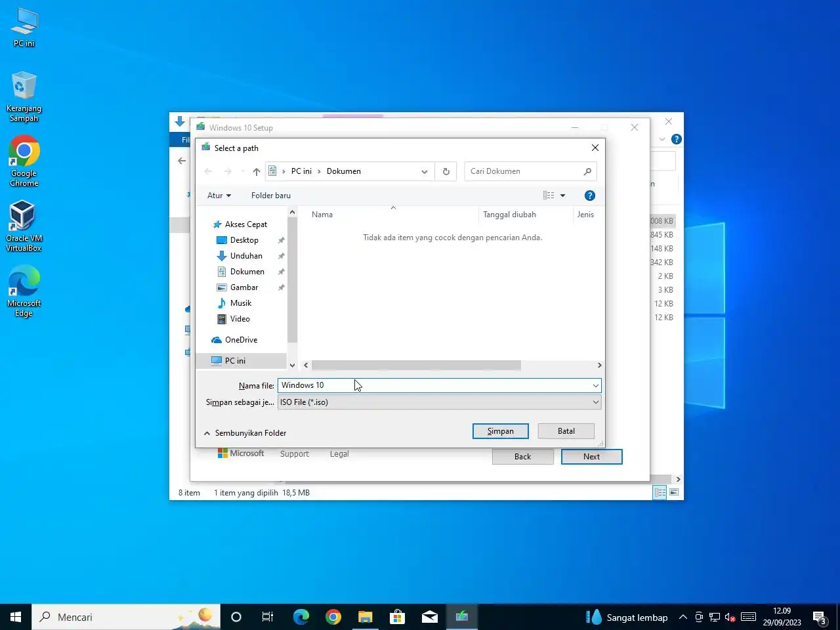The height and width of the screenshot is (630, 840).
Task: Click the search magnifier in Cari Dokumen
Action: (x=587, y=171)
